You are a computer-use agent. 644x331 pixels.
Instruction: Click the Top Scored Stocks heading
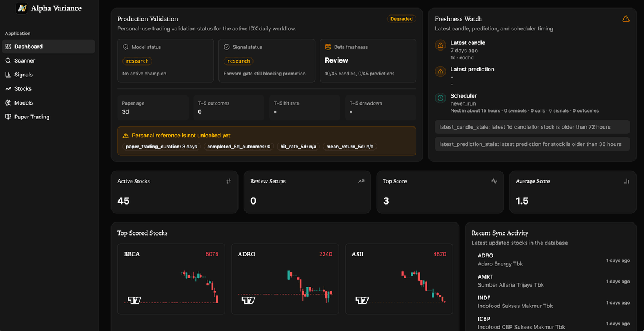pyautogui.click(x=143, y=233)
